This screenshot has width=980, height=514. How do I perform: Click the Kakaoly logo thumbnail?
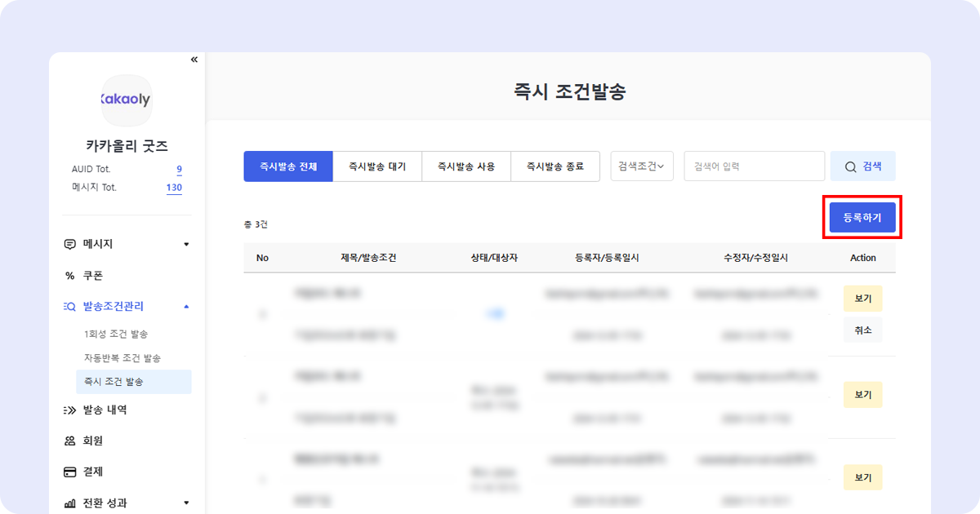[127, 100]
